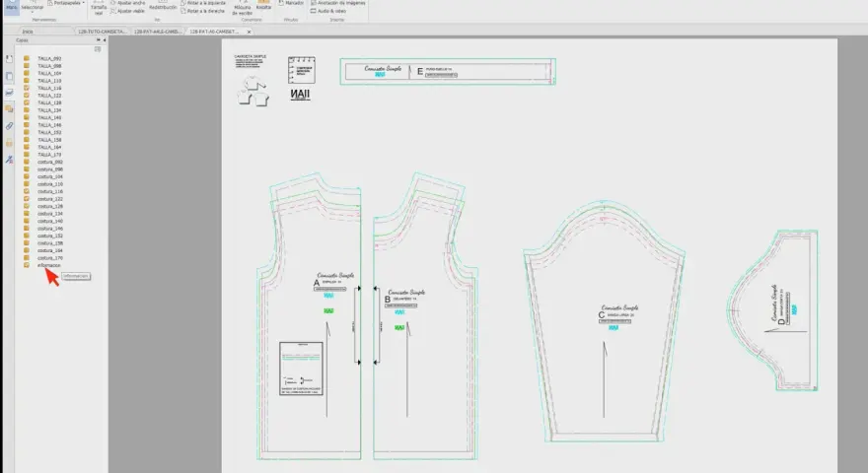Toggle visibility of layer TALLA_104
The image size is (868, 473).
[x=26, y=73]
